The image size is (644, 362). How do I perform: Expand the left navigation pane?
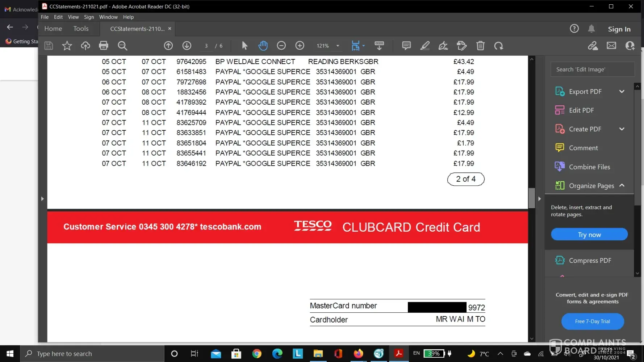click(42, 199)
